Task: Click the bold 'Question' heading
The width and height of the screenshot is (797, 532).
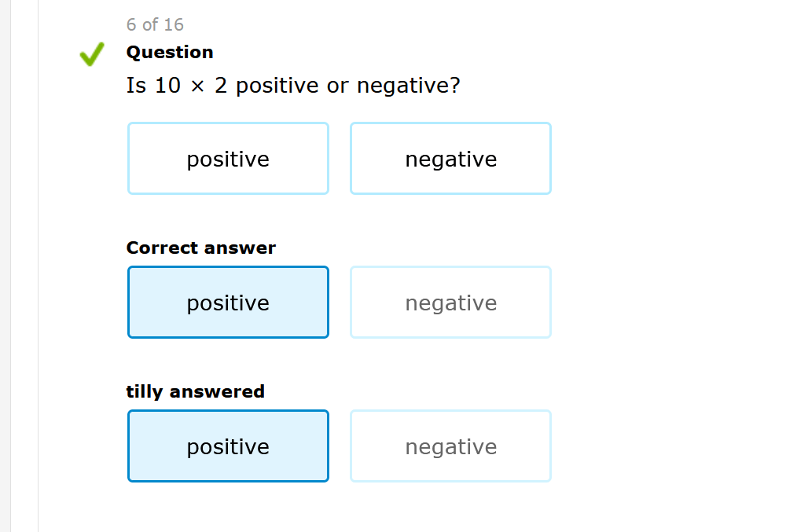Action: tap(170, 52)
